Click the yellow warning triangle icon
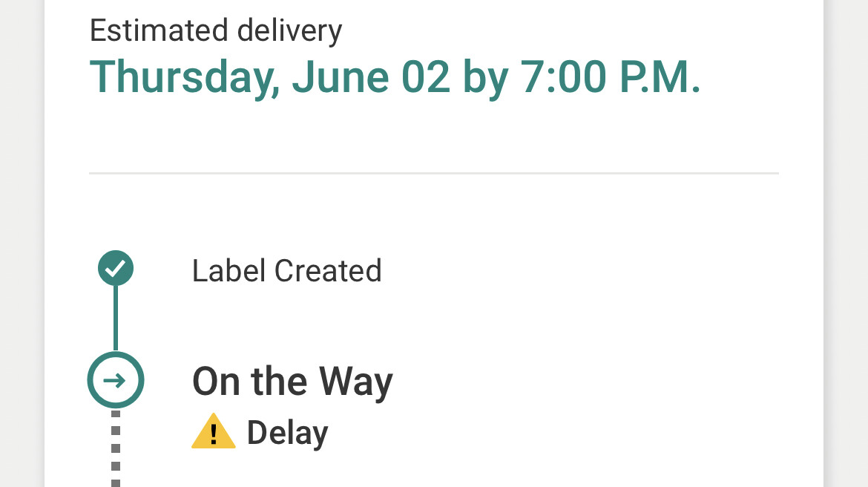 pyautogui.click(x=214, y=432)
